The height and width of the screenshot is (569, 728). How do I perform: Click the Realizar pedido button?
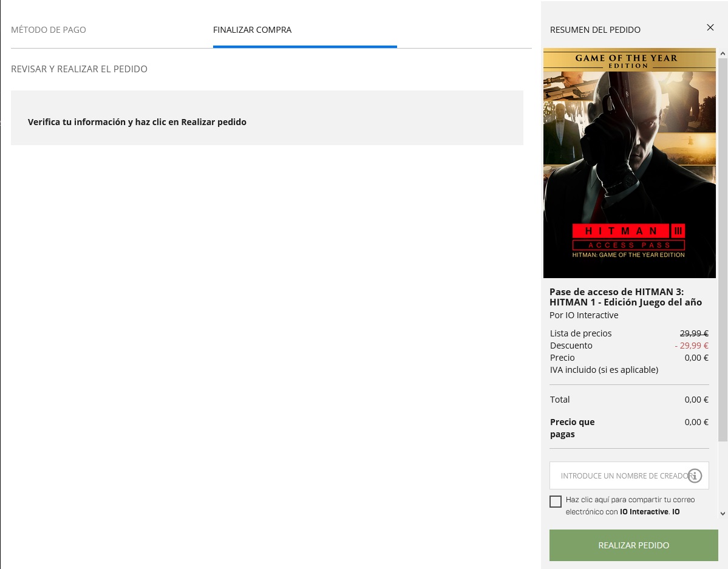[633, 545]
